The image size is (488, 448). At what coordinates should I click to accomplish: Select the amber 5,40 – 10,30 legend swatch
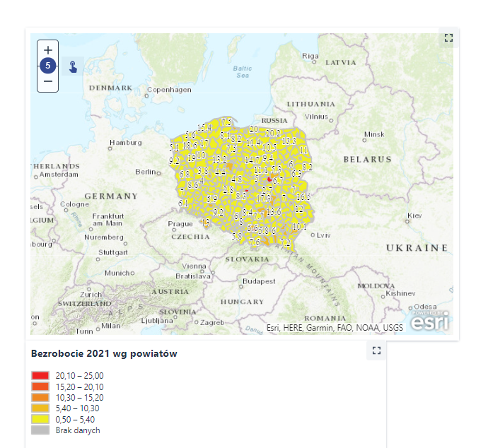[40, 408]
